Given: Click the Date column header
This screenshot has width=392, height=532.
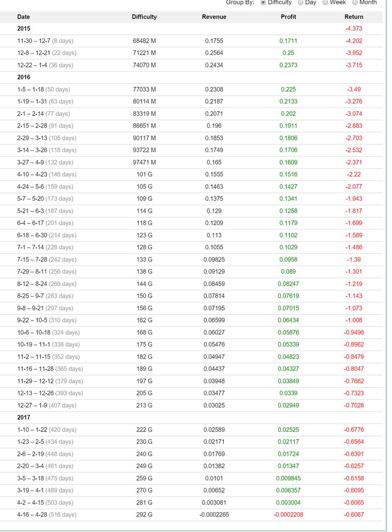Looking at the screenshot, I should [23, 17].
